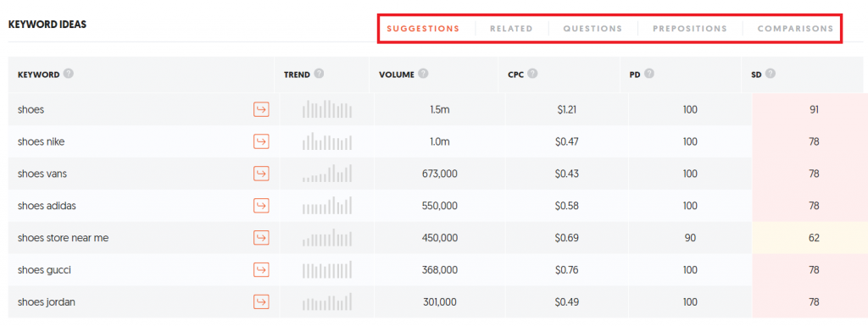
Task: Click the arrow icon beside shoes jordan
Action: [x=261, y=301]
